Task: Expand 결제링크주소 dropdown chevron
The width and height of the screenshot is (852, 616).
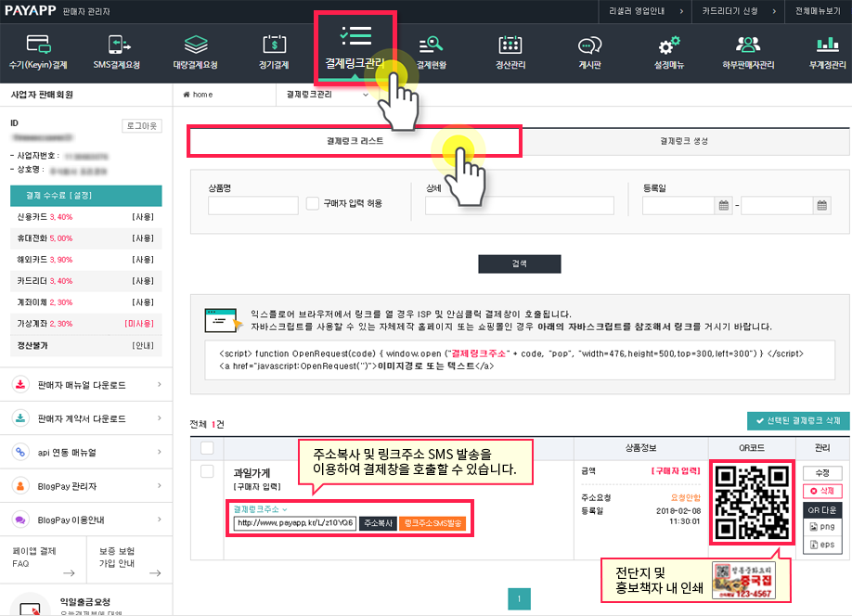Action: point(285,509)
